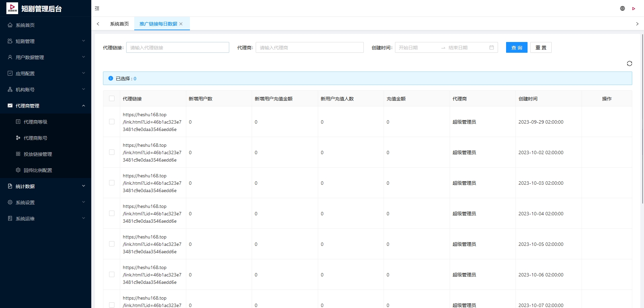Screen dimensions: 644x308
Task: Click the 重置 button
Action: point(541,47)
